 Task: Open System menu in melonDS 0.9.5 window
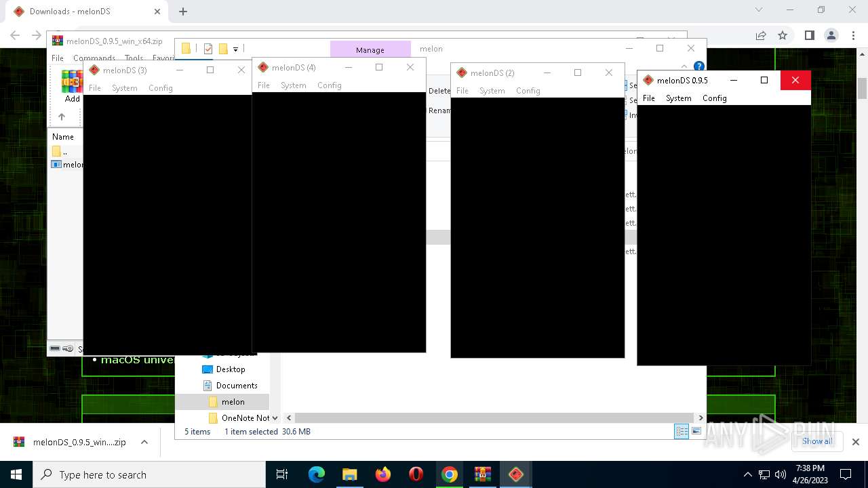pos(678,98)
